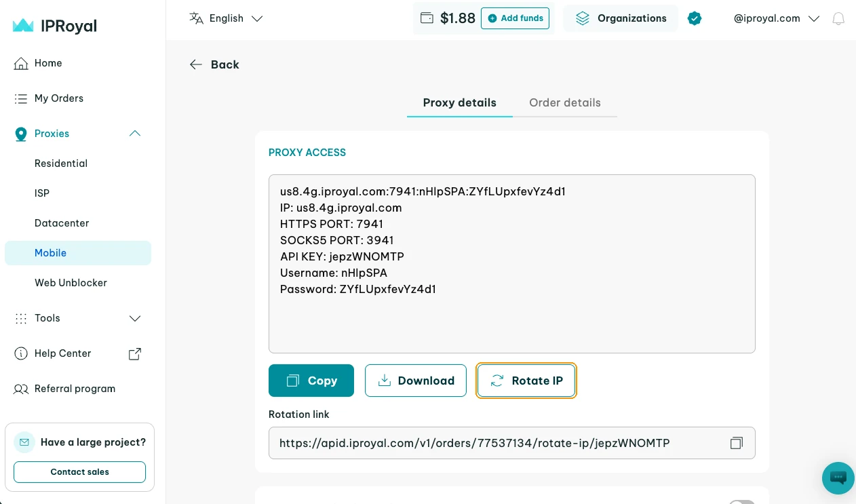Click the wallet balance icon

[x=427, y=18]
